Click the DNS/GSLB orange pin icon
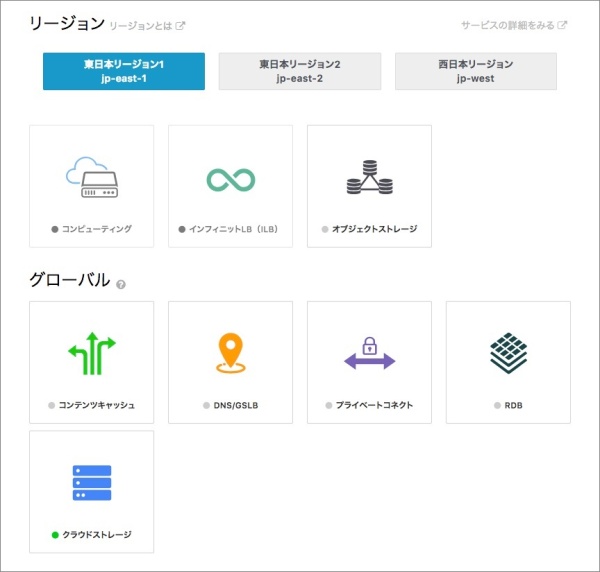The width and height of the screenshot is (600, 572). tap(230, 354)
